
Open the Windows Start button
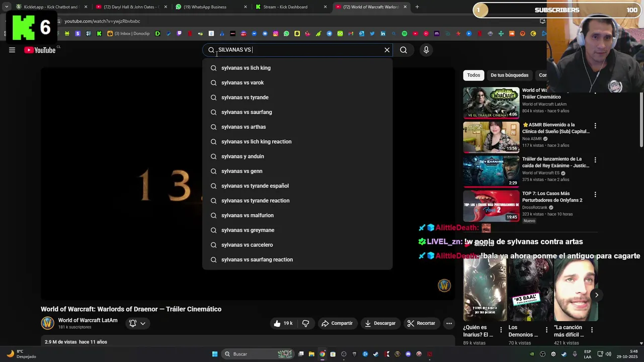coord(215,354)
